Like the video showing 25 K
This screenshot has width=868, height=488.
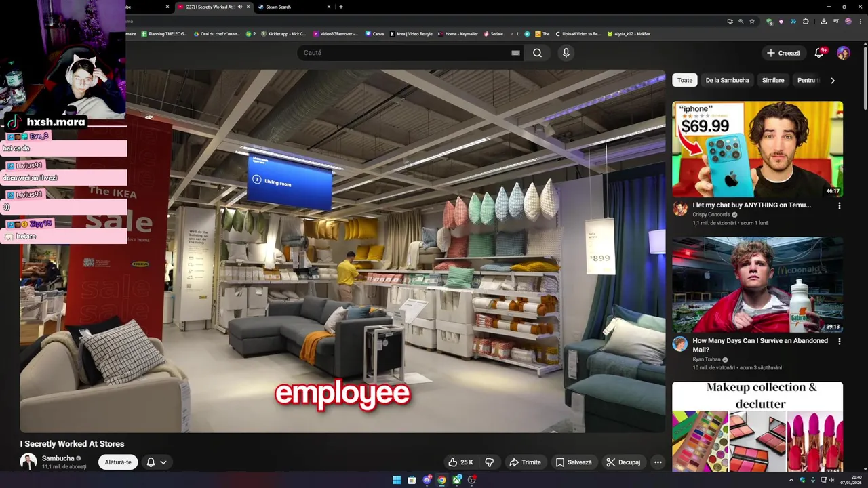tap(460, 462)
